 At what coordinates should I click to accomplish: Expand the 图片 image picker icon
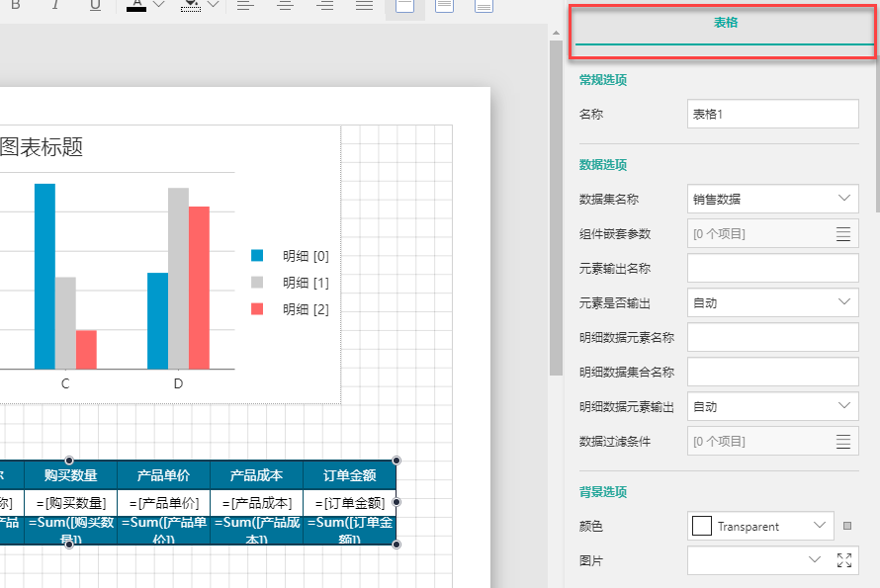pyautogui.click(x=843, y=561)
